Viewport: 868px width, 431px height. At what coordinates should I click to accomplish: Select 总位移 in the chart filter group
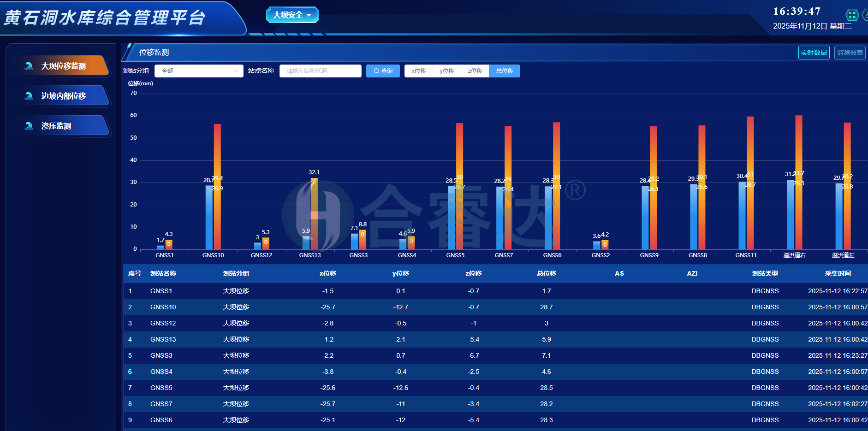504,71
